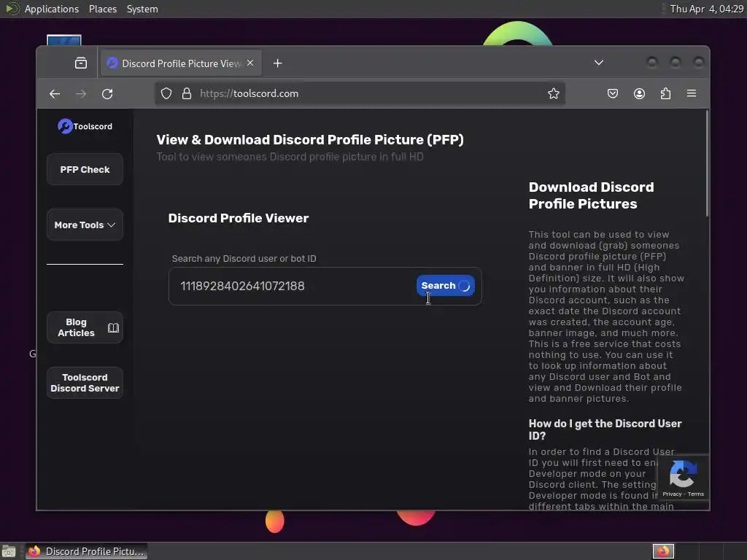This screenshot has width=747, height=560.
Task: Click the Firefox taskbar window button
Action: coord(86,551)
